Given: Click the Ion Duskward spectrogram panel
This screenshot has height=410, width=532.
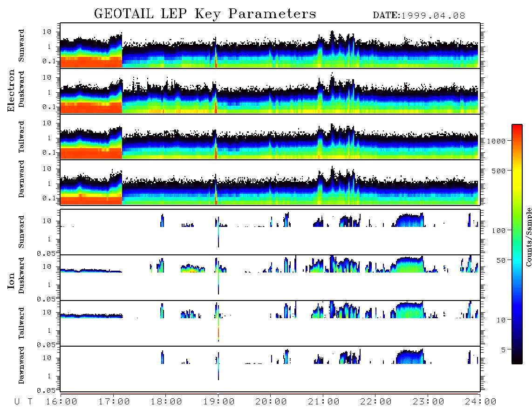Looking at the screenshot, I should 270,278.
